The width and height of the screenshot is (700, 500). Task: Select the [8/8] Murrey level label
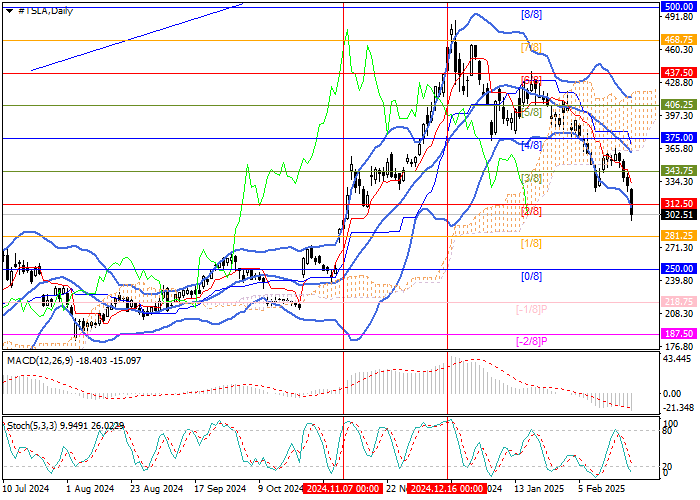click(x=531, y=14)
